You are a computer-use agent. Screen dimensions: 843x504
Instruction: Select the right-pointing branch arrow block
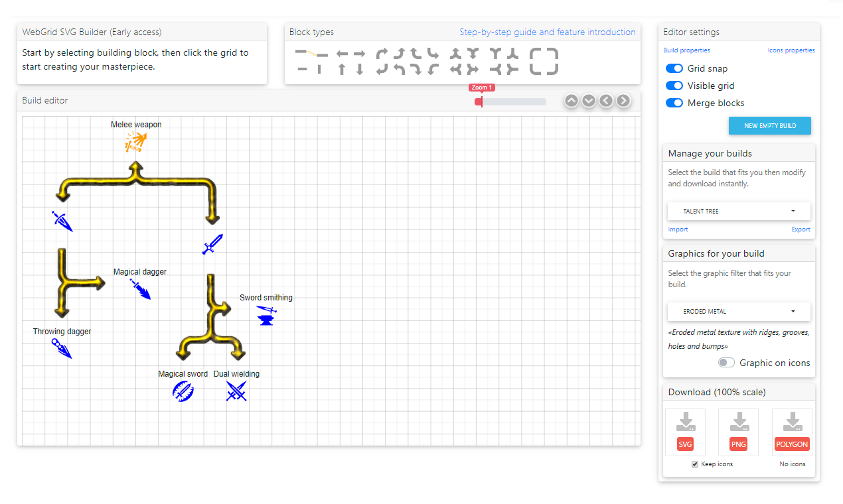(x=473, y=69)
